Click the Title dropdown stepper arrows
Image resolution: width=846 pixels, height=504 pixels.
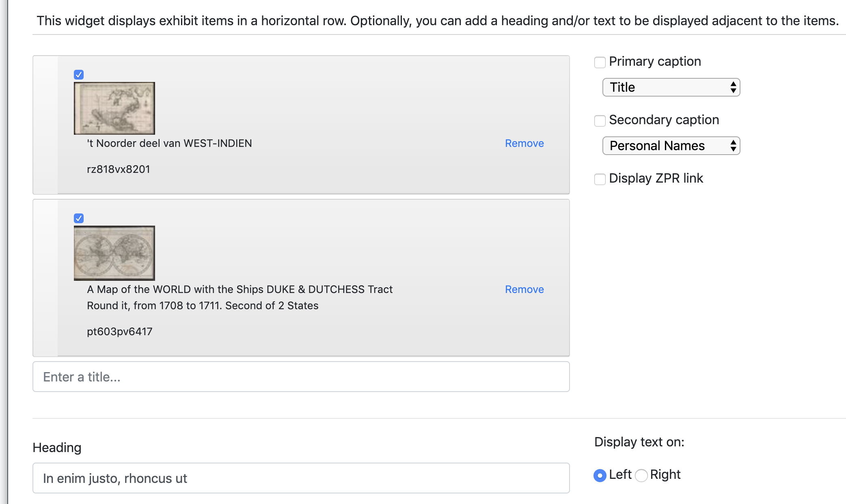coord(733,87)
